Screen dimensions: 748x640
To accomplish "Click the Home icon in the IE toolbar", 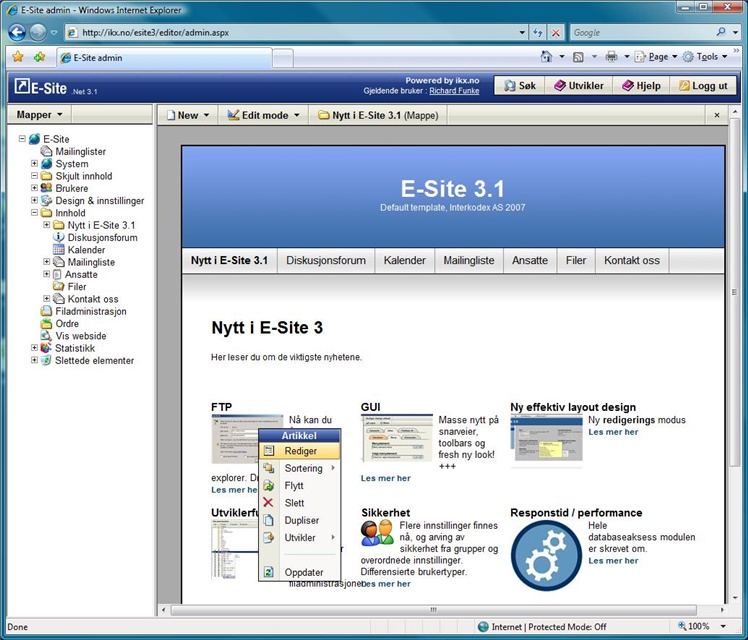I will click(x=546, y=57).
